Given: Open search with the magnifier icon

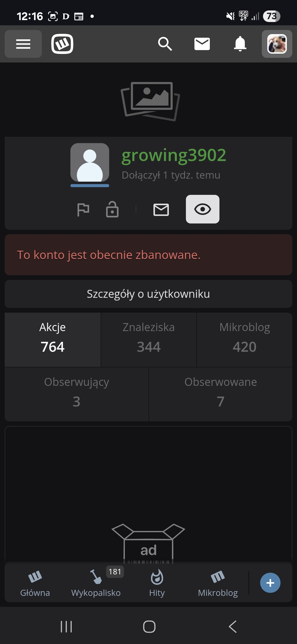Looking at the screenshot, I should tap(165, 44).
